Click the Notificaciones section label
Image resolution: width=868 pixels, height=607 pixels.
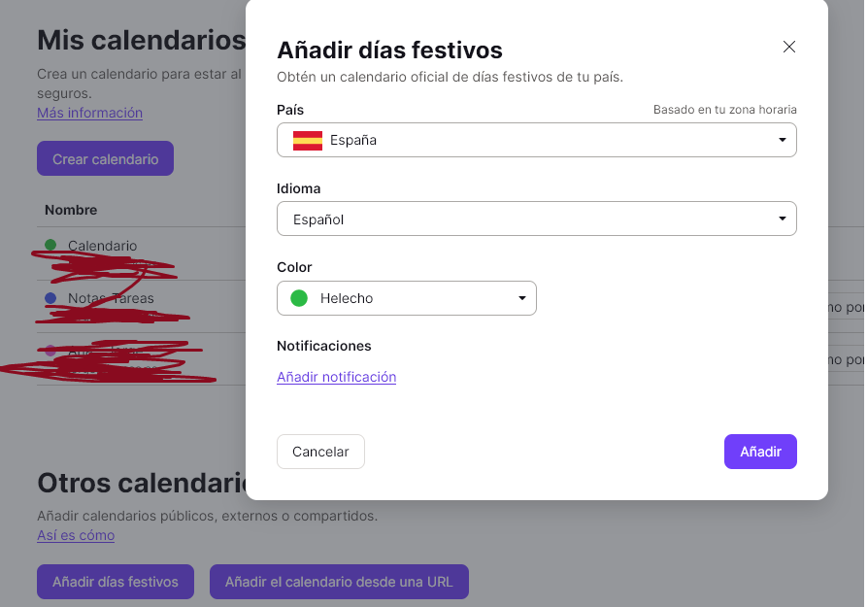point(324,346)
